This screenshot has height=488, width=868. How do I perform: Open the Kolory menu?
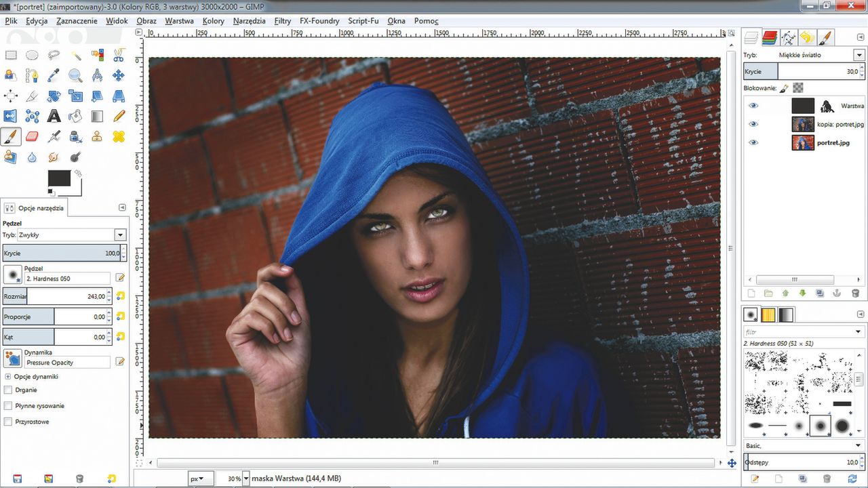pos(214,21)
